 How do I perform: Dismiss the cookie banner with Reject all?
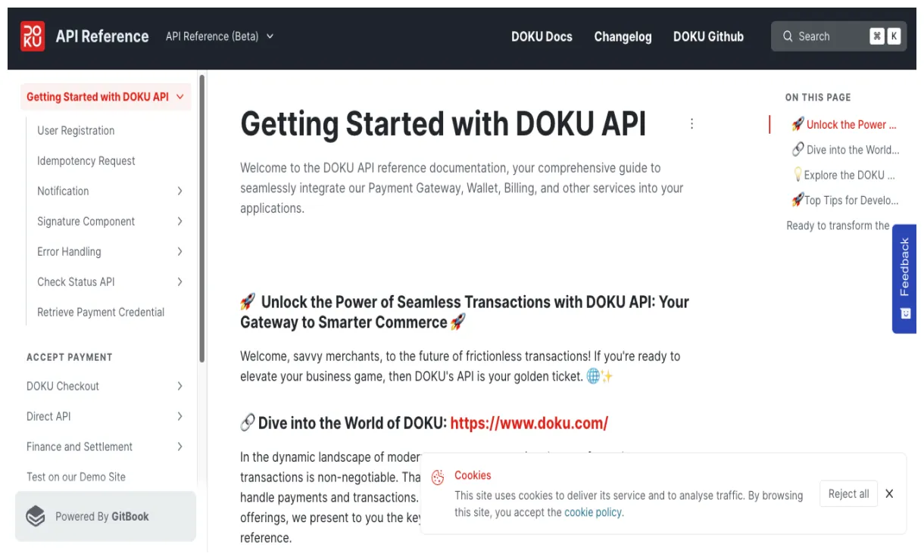click(x=848, y=493)
